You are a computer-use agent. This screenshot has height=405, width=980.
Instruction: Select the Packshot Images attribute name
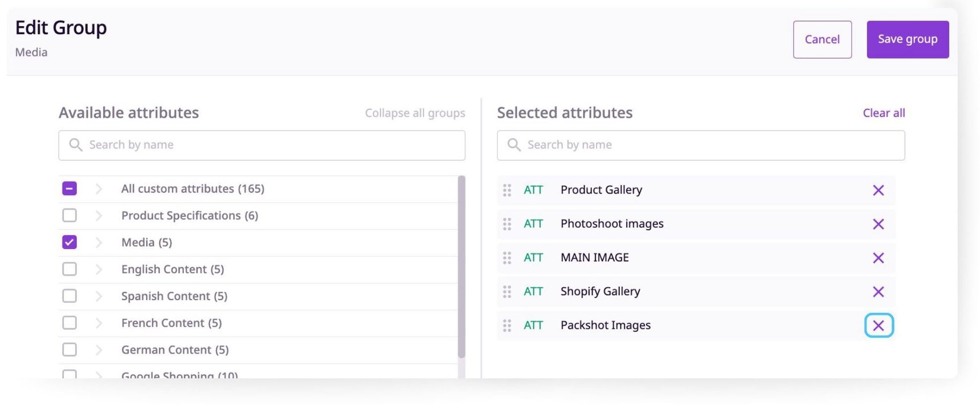point(605,325)
